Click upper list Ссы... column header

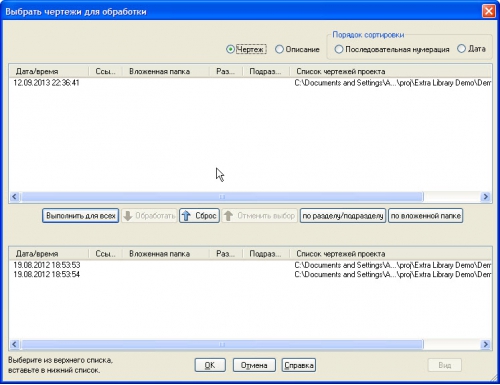tap(105, 71)
